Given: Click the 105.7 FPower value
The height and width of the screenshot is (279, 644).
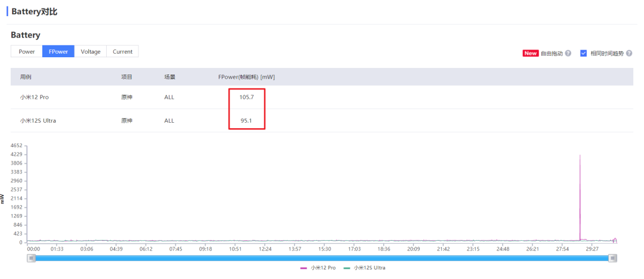Looking at the screenshot, I should click(247, 97).
